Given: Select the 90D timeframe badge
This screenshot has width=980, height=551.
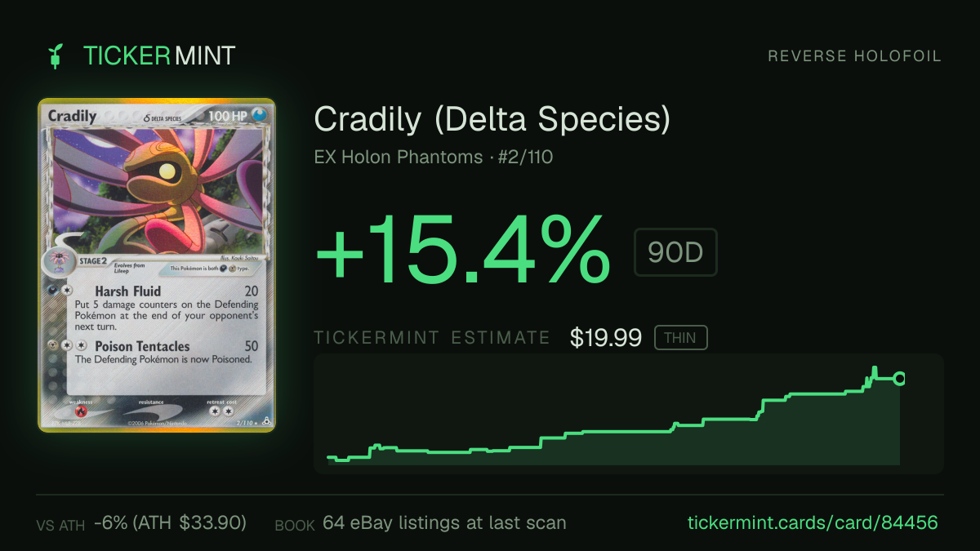Looking at the screenshot, I should click(675, 252).
